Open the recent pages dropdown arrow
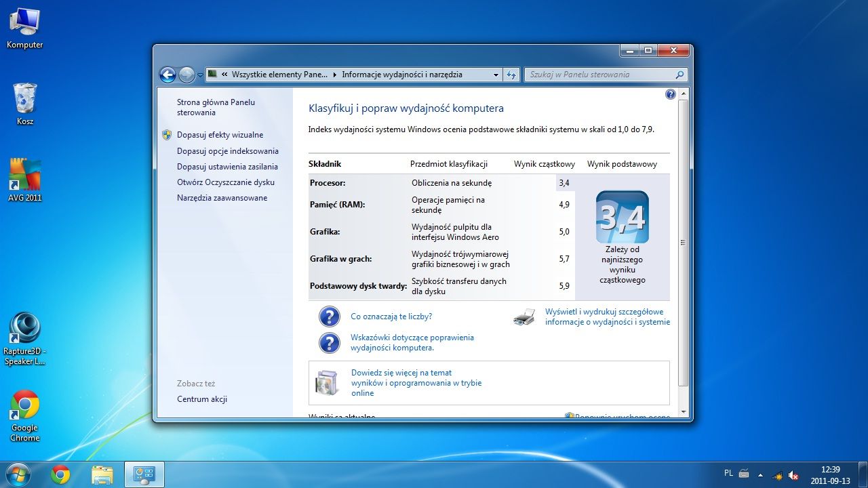Screen dimensions: 868x488 click(200, 75)
